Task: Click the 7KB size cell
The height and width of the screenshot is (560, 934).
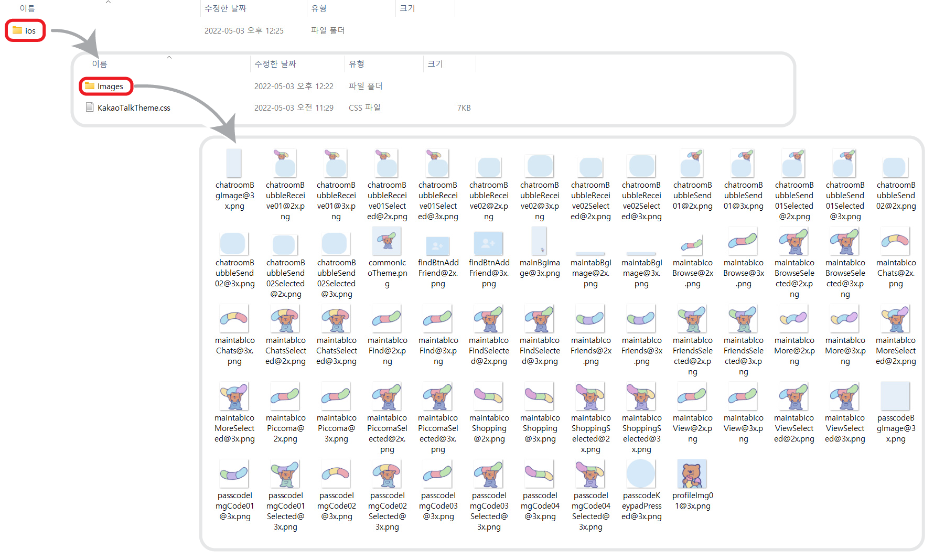Action: [x=464, y=107]
